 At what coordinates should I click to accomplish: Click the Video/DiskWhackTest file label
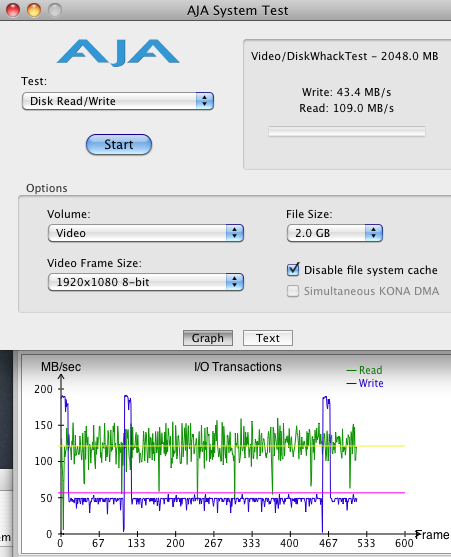(344, 56)
